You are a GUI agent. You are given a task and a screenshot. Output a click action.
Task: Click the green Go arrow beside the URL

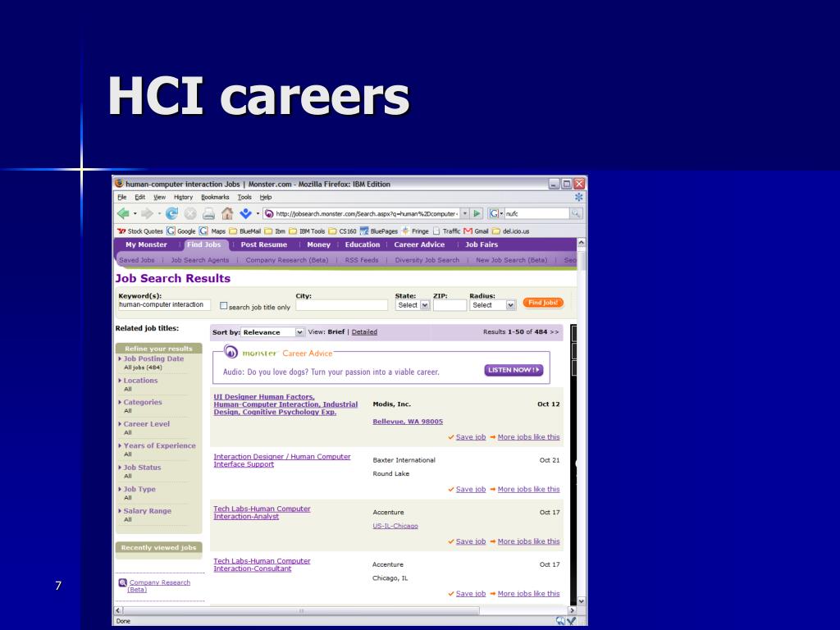[477, 213]
